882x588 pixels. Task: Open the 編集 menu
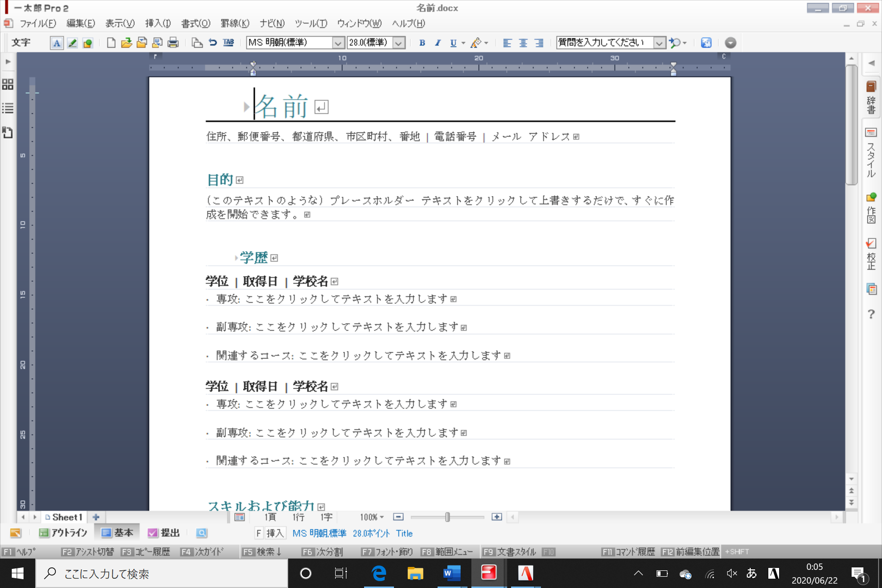pos(81,24)
